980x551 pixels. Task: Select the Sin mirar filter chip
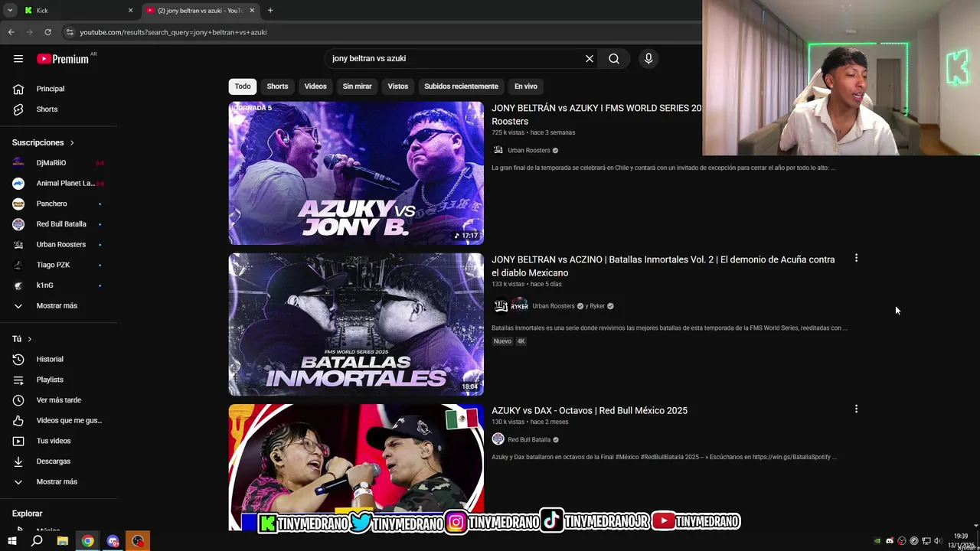[x=357, y=86]
